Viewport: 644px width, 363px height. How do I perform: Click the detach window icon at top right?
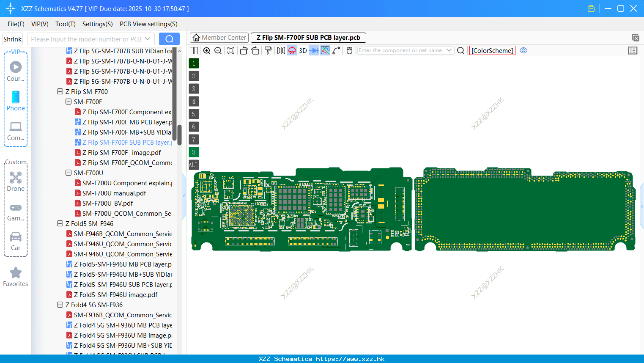(635, 38)
